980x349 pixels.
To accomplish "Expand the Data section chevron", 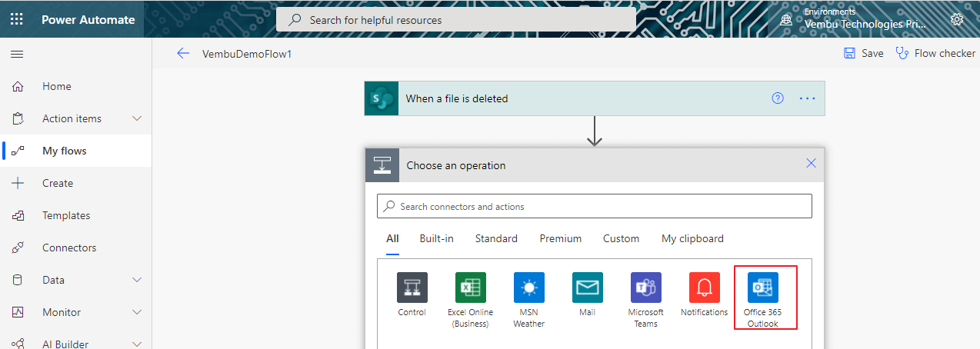I will tap(138, 280).
